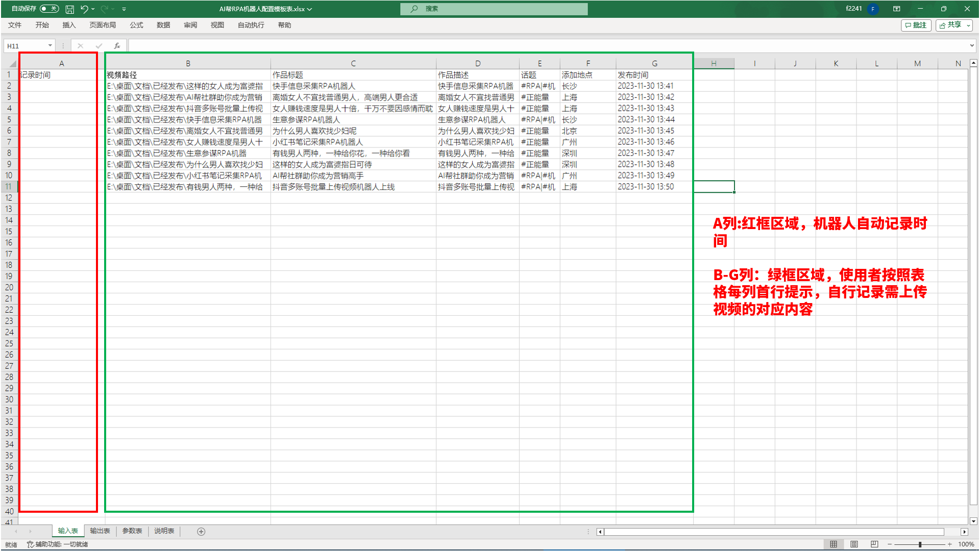Image resolution: width=980 pixels, height=551 pixels.
Task: Open the 审阅 ribbon tab
Action: tap(190, 25)
